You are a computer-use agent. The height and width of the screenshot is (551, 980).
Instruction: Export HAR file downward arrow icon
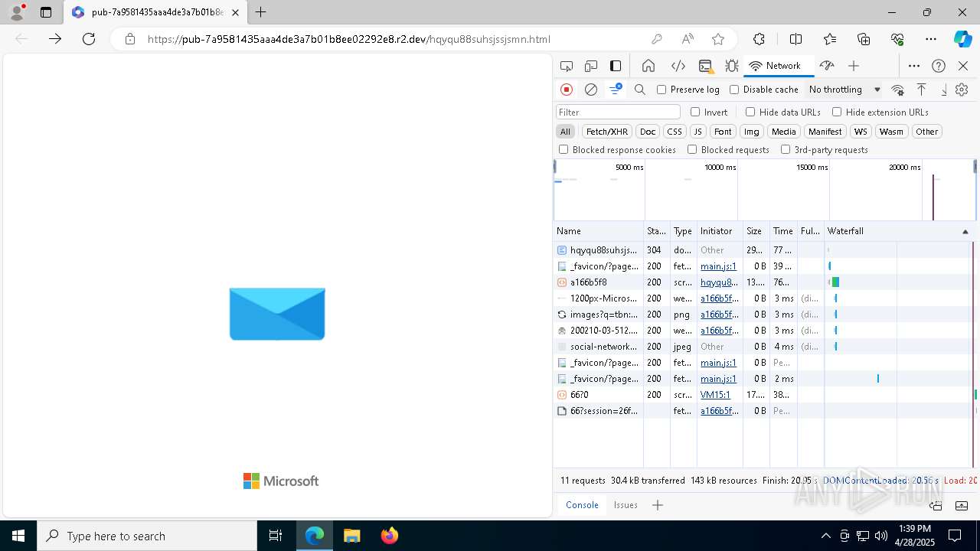coord(944,90)
